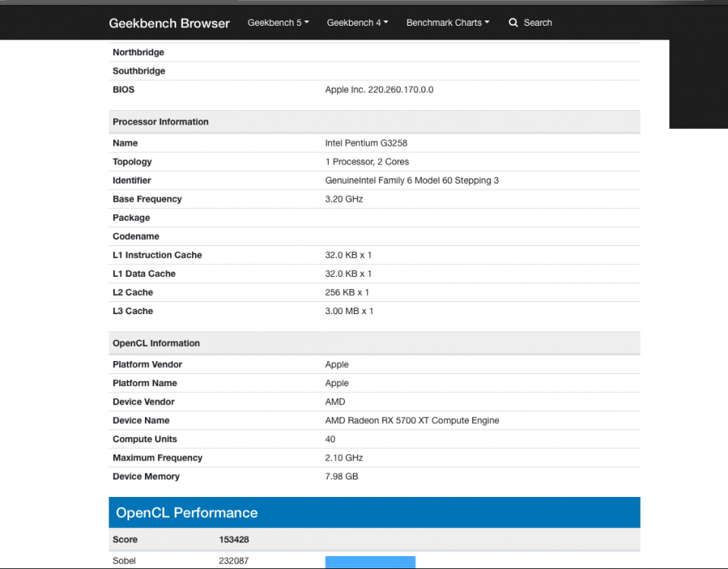This screenshot has height=569, width=728.
Task: Click the L1 Data Cache value
Action: (x=348, y=273)
